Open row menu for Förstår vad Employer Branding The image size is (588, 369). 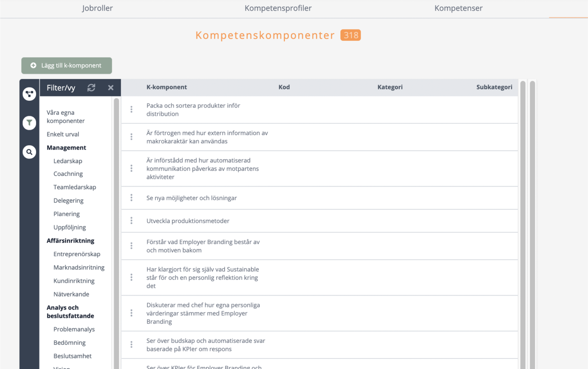131,246
